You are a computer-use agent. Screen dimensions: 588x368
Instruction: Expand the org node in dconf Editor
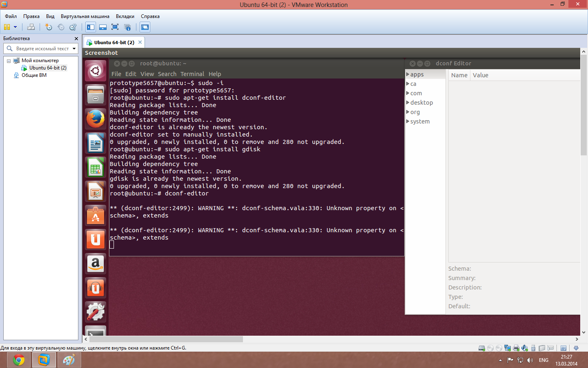coord(408,112)
